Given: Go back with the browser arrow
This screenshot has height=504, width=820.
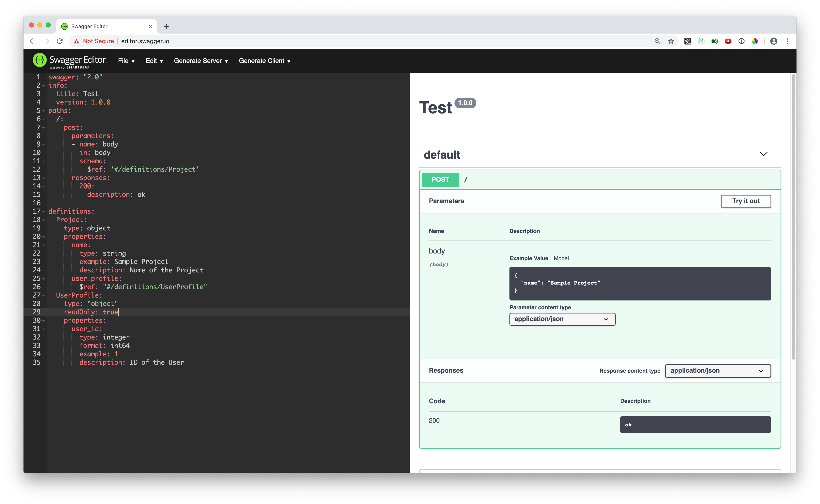Looking at the screenshot, I should point(33,41).
